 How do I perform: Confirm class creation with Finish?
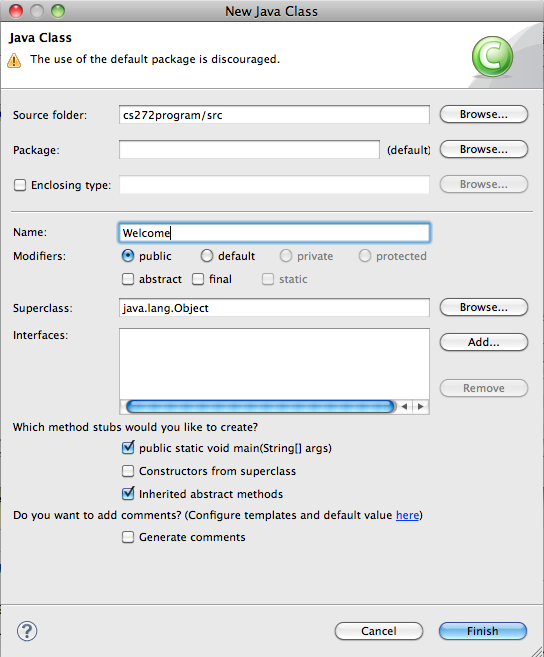(x=483, y=631)
